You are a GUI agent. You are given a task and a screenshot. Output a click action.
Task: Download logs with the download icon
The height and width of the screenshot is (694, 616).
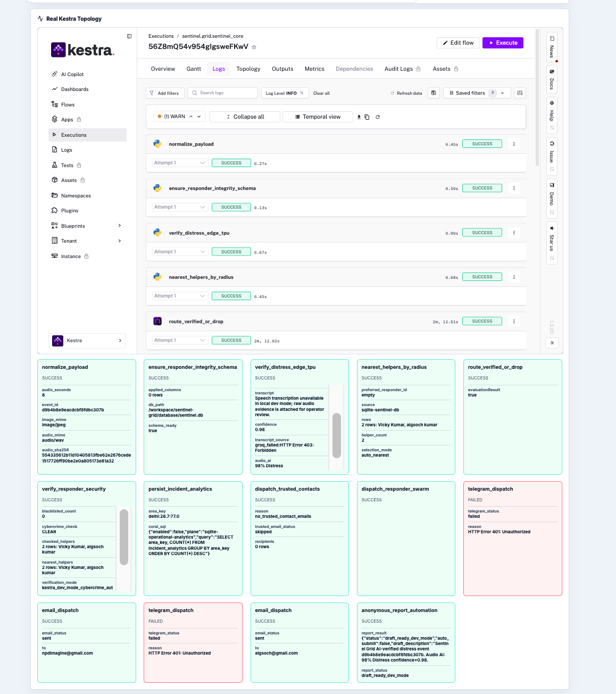[x=359, y=117]
